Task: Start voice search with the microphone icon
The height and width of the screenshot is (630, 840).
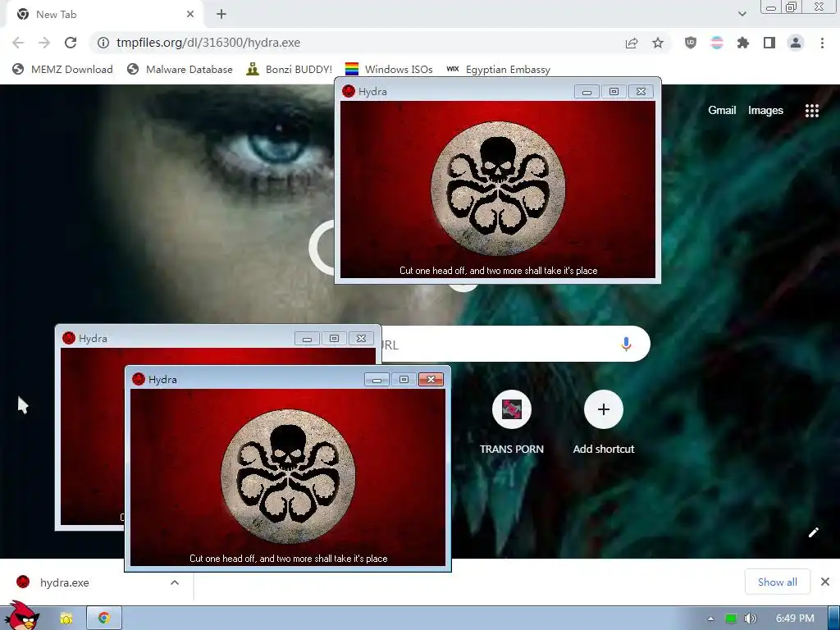Action: tap(626, 344)
